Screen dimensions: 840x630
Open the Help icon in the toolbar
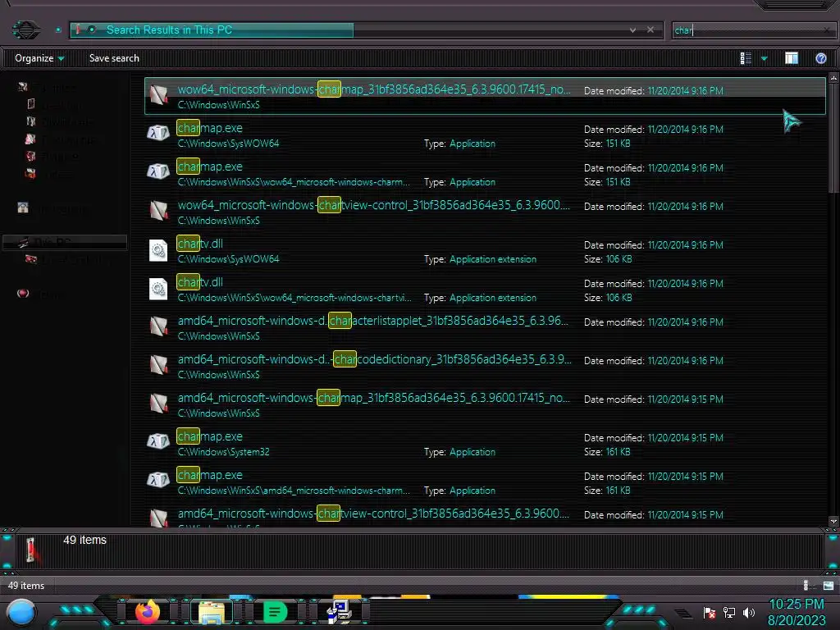(820, 58)
